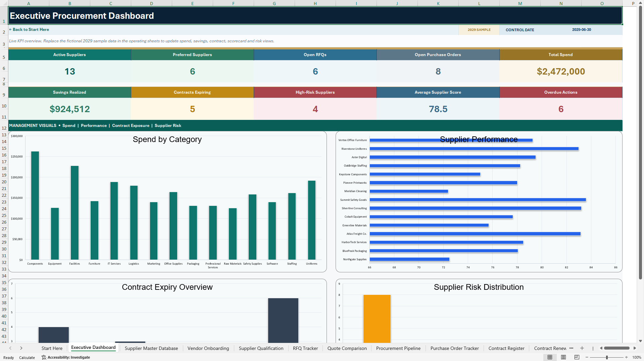Open sheet tab options vertical dots
644x361 pixels.
click(593, 348)
